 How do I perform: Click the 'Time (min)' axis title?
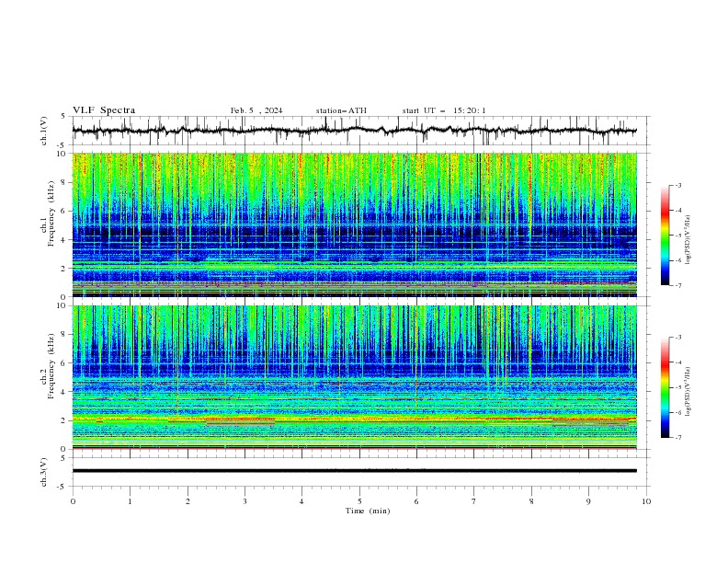click(368, 511)
